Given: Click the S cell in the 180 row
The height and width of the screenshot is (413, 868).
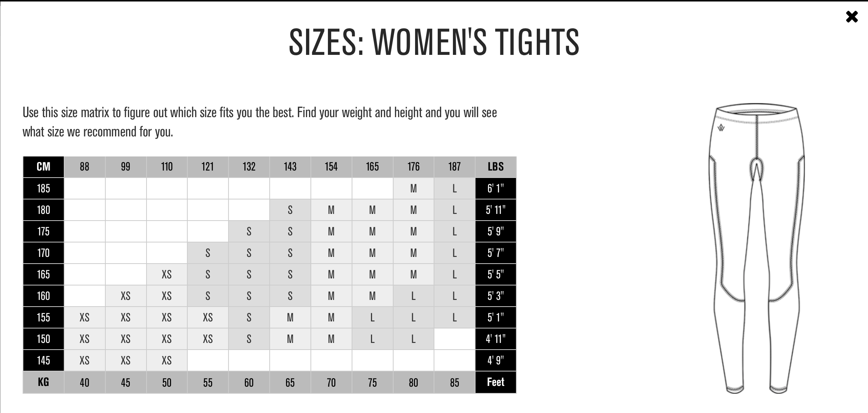Looking at the screenshot, I should click(x=290, y=210).
